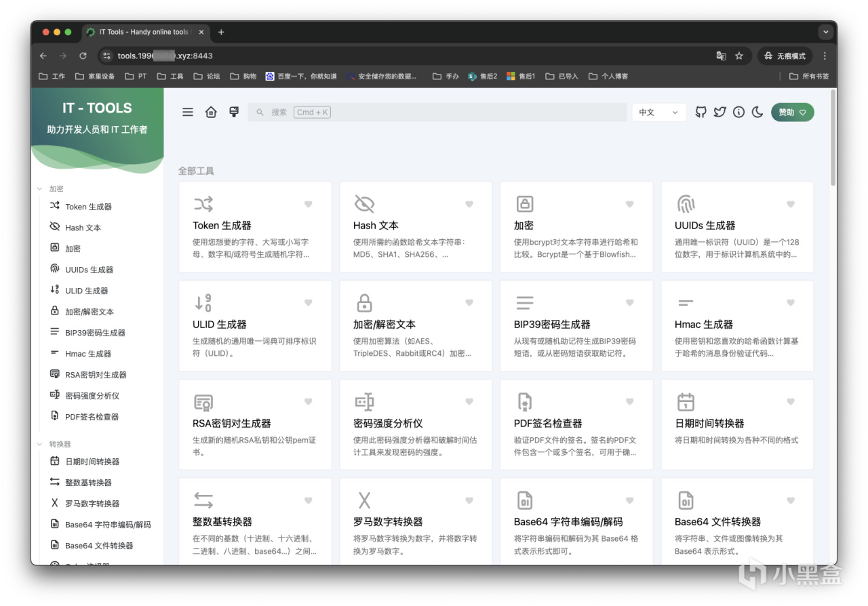The height and width of the screenshot is (606, 868).
Task: Open the 工作 bookmarks folder
Action: [52, 77]
